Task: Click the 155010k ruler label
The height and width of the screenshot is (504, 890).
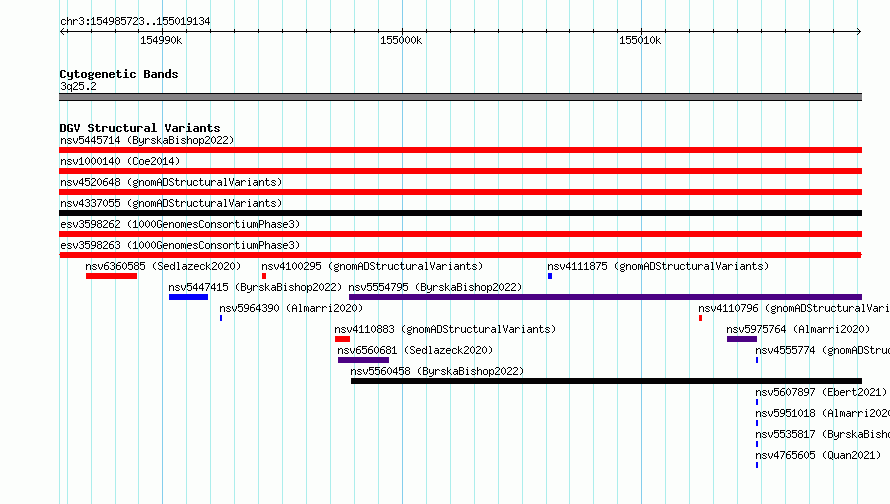Action: [640, 40]
